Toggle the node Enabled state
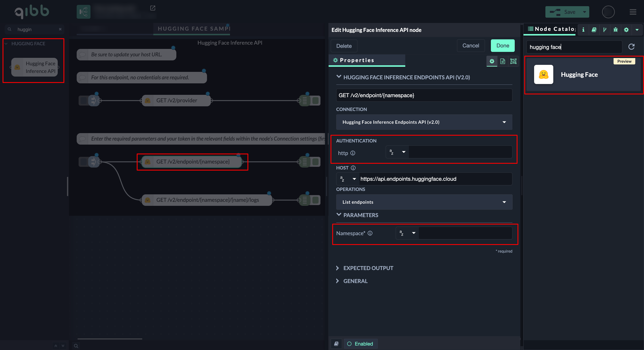Screen dimensions: 644x350 [x=360, y=344]
